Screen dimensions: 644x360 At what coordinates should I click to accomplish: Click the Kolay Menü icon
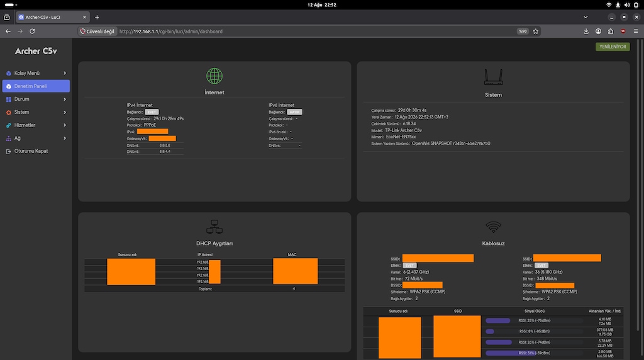(9, 73)
